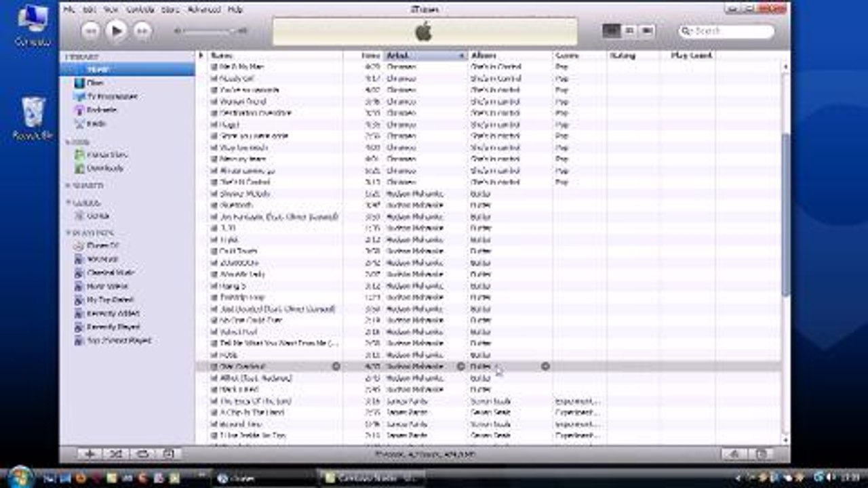Toggle repeat at the bottom bar
Screen dimensions: 868x488
point(142,454)
